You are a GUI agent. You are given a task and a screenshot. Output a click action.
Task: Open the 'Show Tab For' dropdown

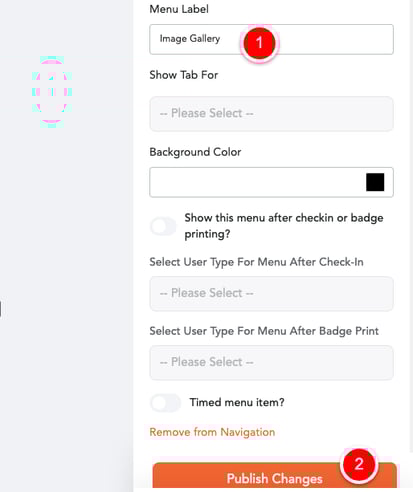click(271, 113)
